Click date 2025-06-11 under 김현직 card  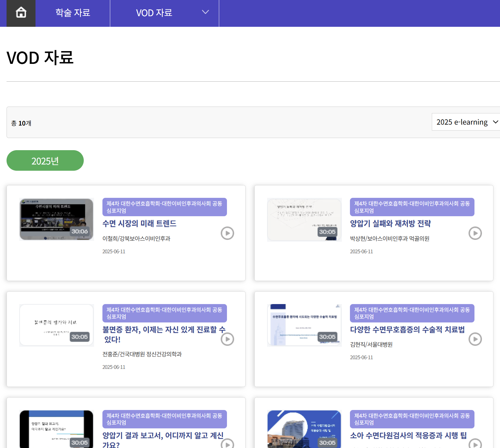361,357
